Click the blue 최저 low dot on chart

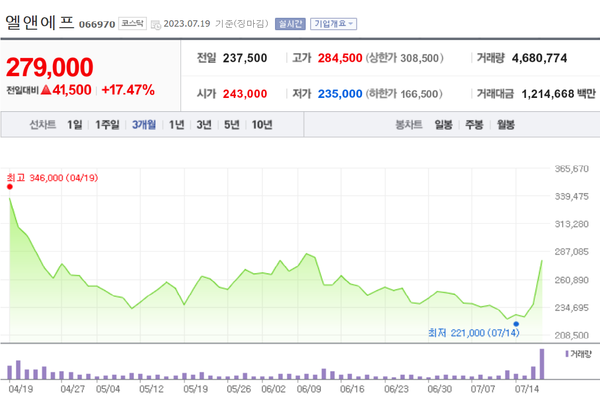click(516, 323)
